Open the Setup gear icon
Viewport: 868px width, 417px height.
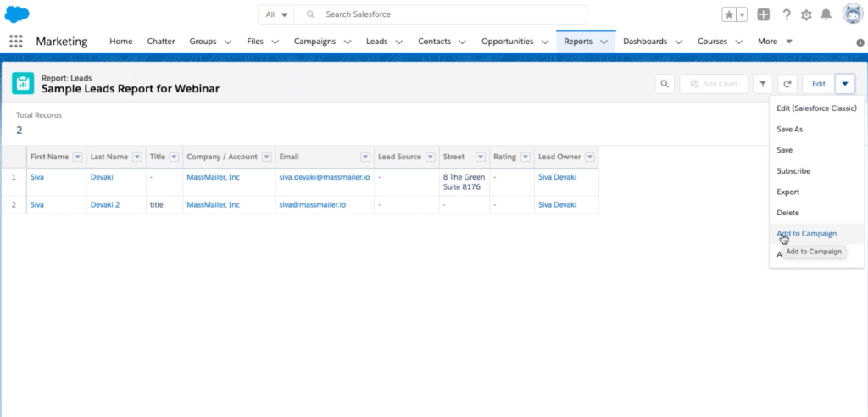click(806, 14)
